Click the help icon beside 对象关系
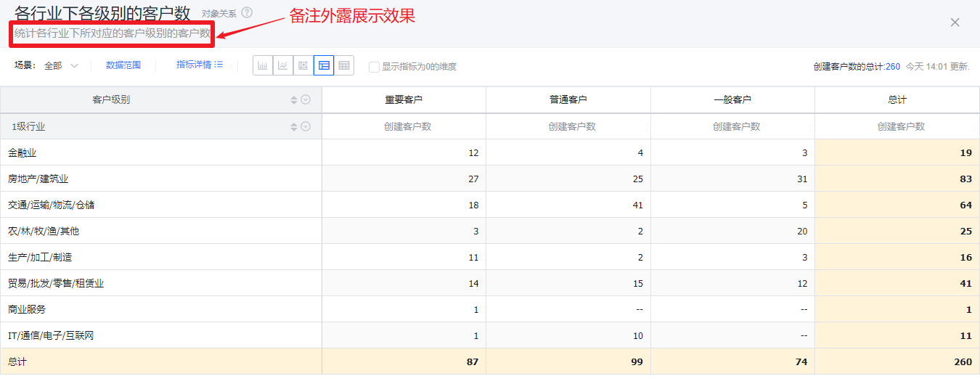The width and height of the screenshot is (980, 384). point(247,13)
